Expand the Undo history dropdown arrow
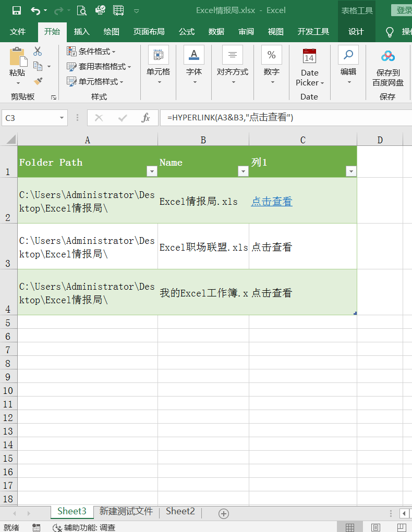The image size is (412, 532). pyautogui.click(x=45, y=10)
